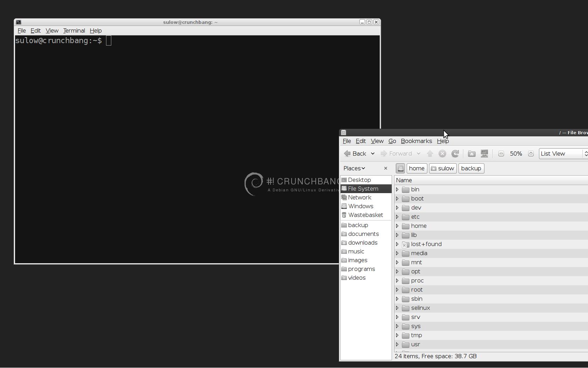Open Wastebasket in the Places sidebar

[x=366, y=215]
